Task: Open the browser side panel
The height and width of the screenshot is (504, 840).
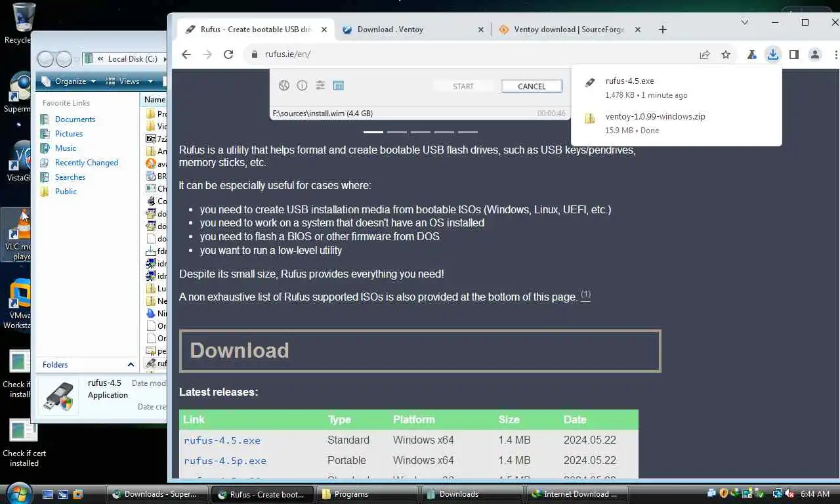Action: [794, 54]
